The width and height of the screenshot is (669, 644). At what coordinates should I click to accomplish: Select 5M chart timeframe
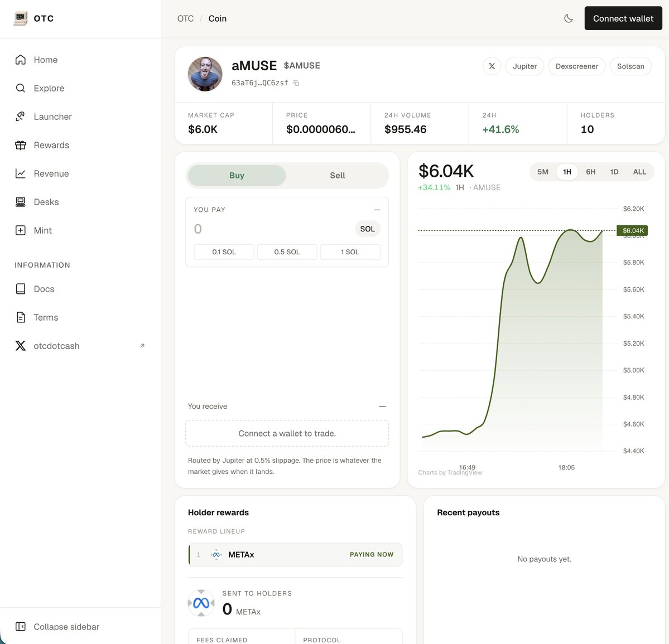point(543,172)
